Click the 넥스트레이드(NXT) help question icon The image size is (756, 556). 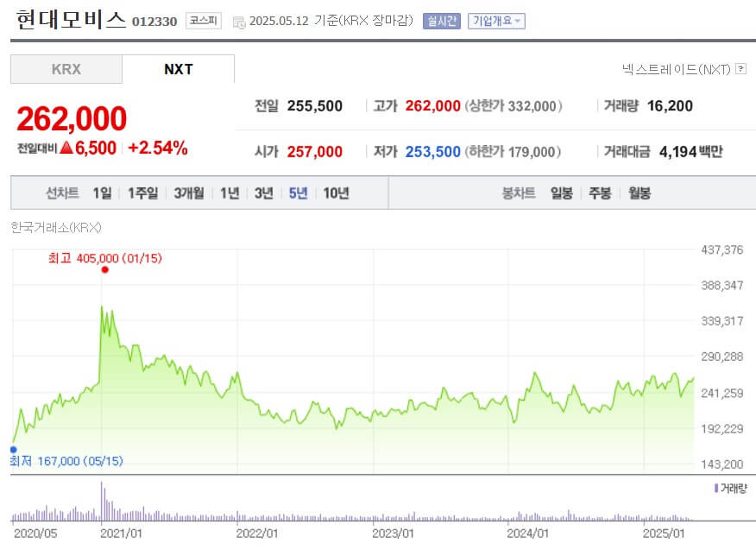point(741,69)
